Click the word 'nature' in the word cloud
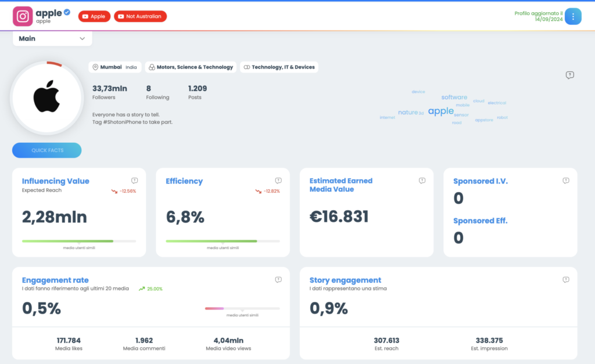595x364 pixels. point(408,112)
